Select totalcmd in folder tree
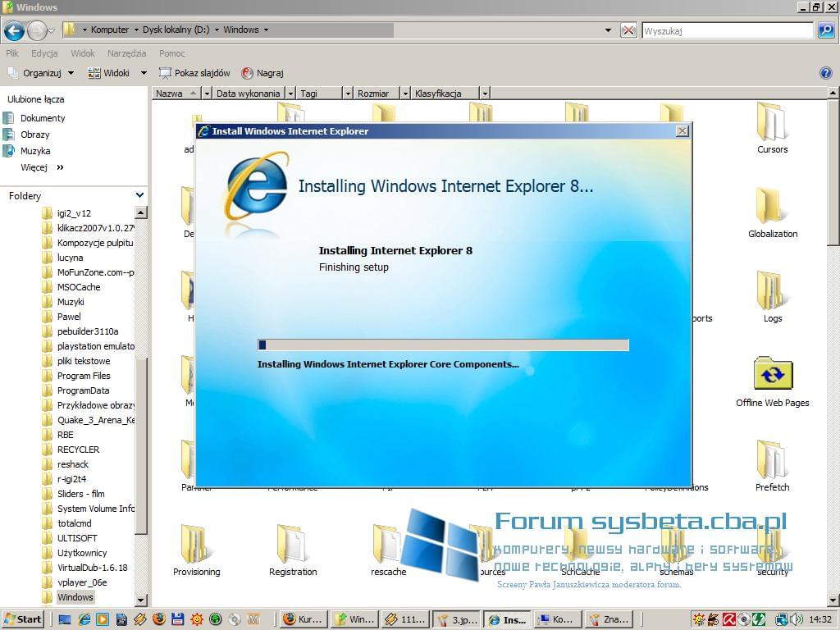The image size is (840, 630). 74,523
